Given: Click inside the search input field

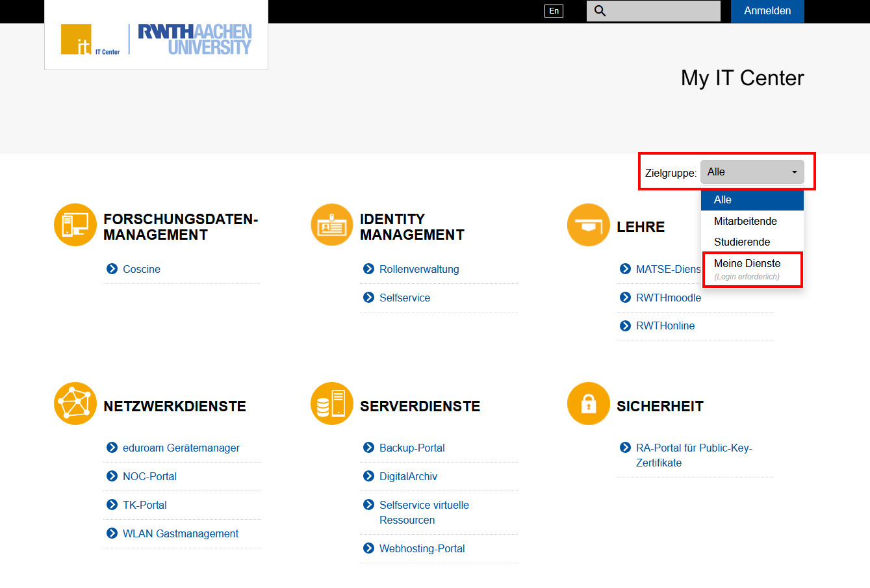Looking at the screenshot, I should coord(653,10).
